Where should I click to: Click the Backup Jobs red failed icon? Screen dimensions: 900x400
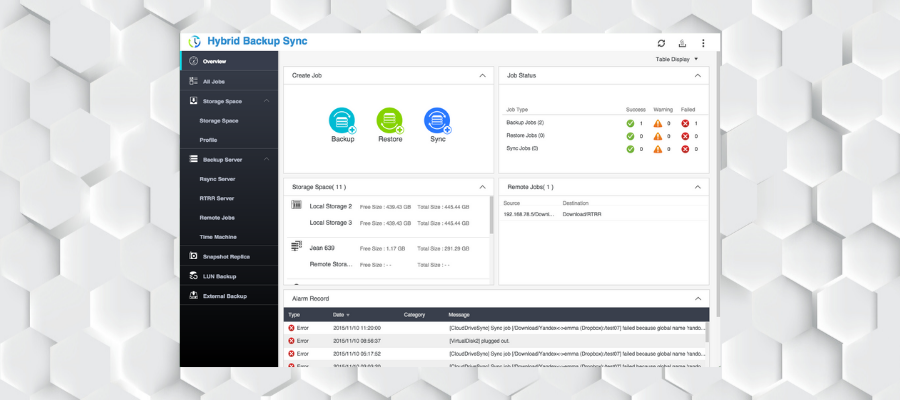(685, 123)
